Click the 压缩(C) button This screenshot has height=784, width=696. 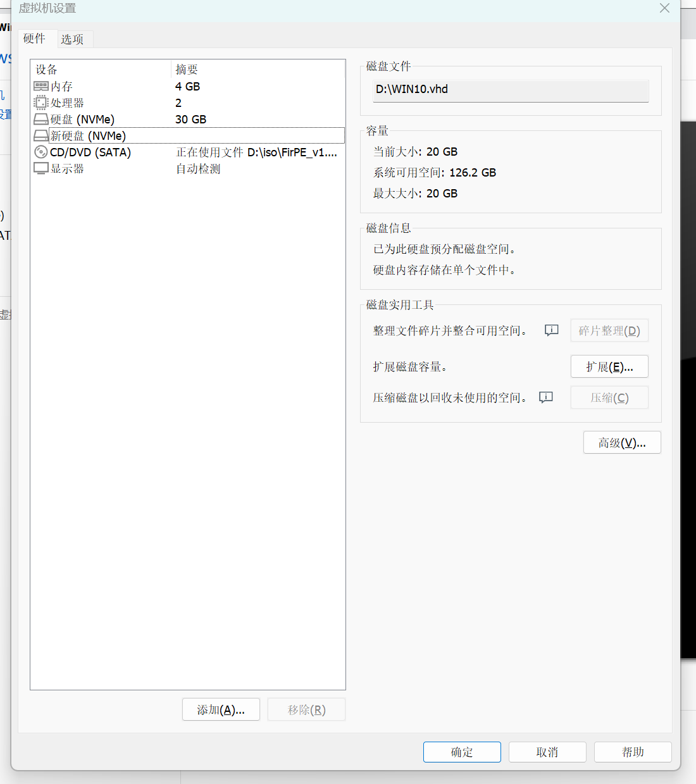[x=609, y=397]
